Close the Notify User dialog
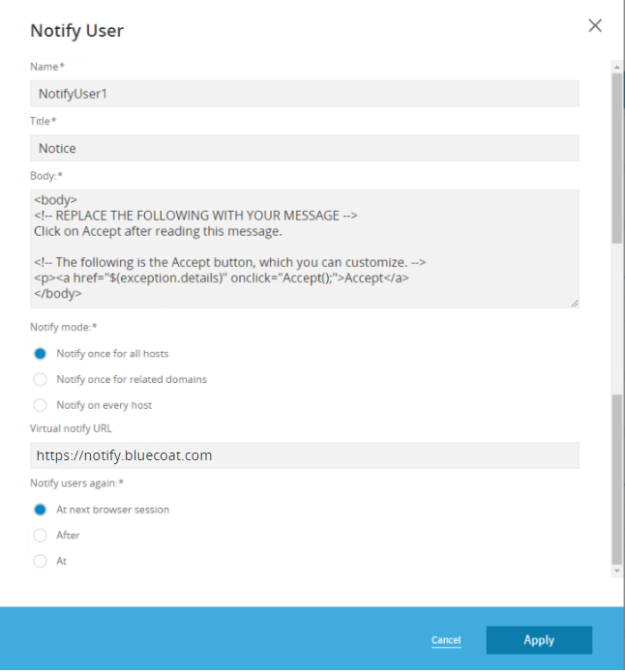Screen dimensions: 625x672 point(595,26)
